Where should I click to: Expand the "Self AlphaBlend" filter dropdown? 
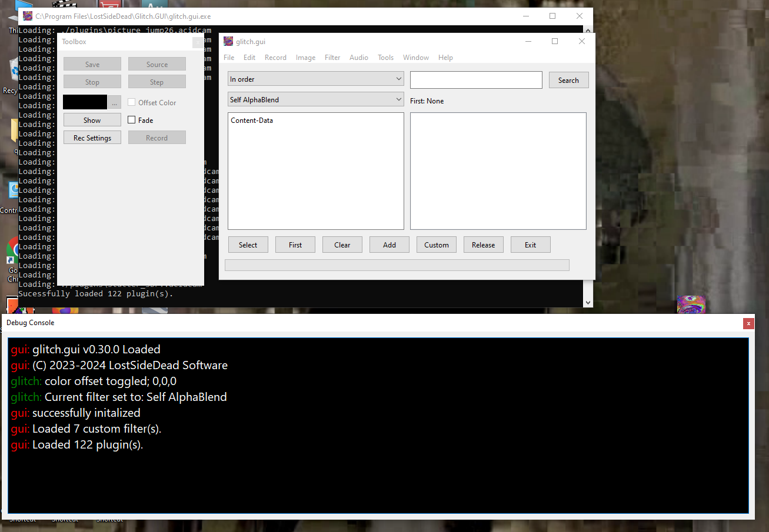316,100
